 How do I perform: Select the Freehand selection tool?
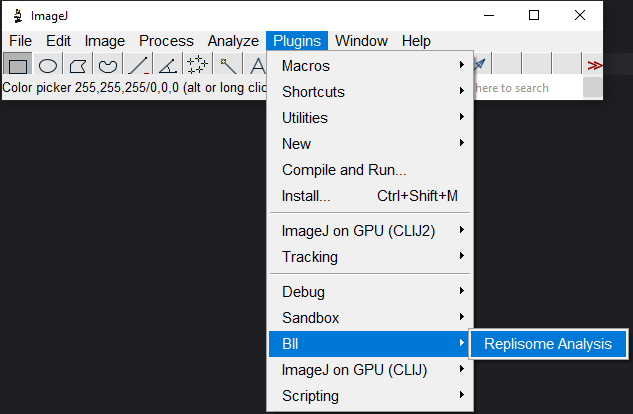pos(107,65)
